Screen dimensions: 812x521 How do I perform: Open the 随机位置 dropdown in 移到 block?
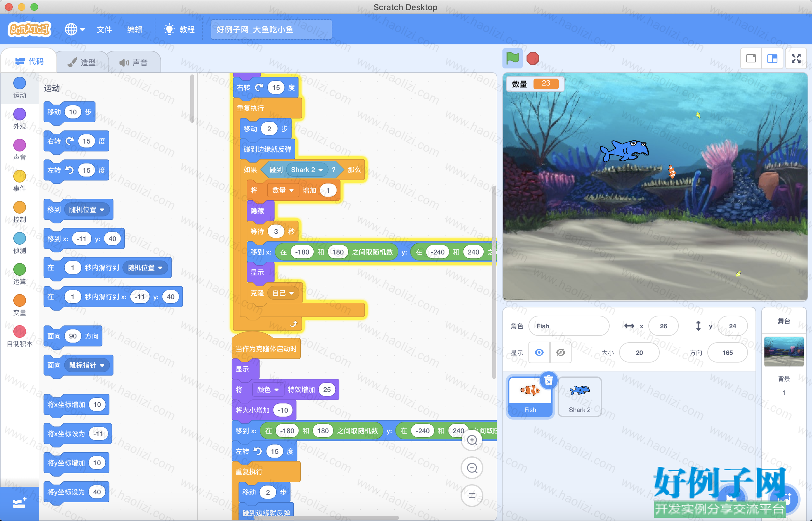click(x=102, y=210)
